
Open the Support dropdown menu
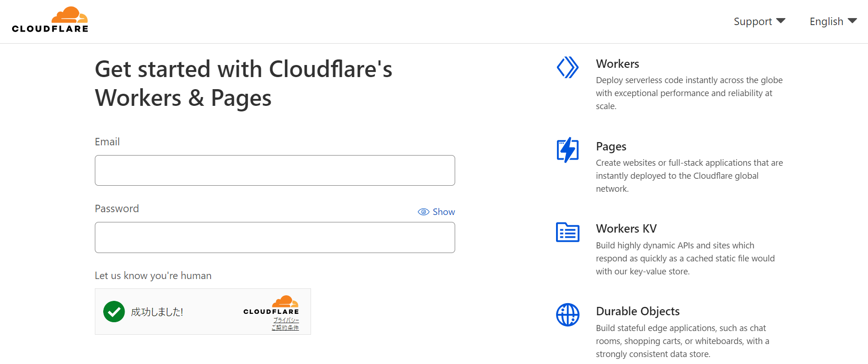[759, 21]
